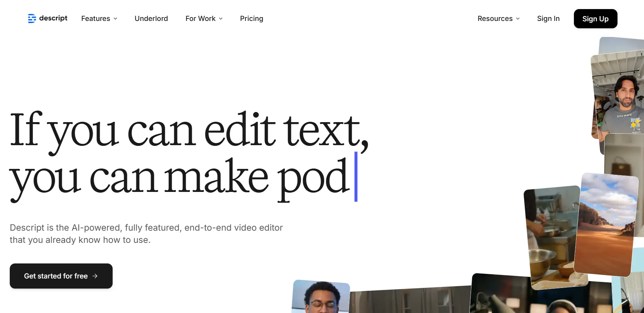Open the man with glasses video thumbnail

(x=321, y=297)
